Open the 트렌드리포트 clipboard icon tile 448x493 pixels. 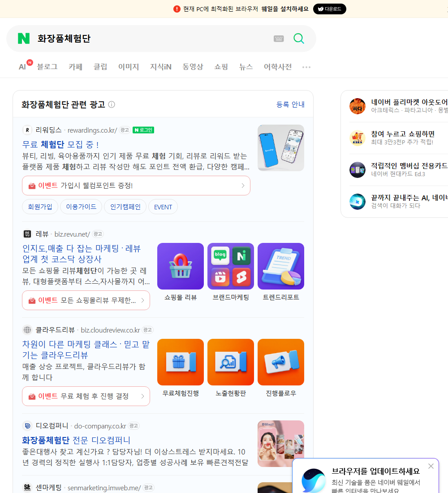281,266
